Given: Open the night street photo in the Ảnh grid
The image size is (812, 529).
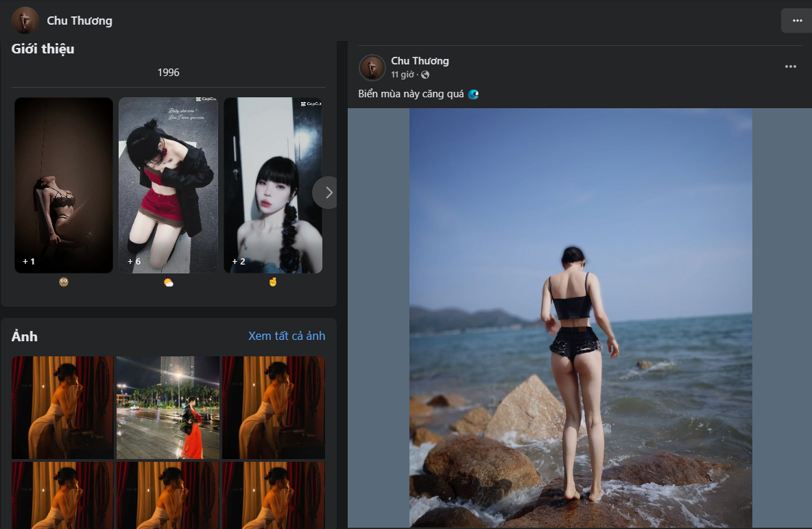Looking at the screenshot, I should click(x=168, y=407).
